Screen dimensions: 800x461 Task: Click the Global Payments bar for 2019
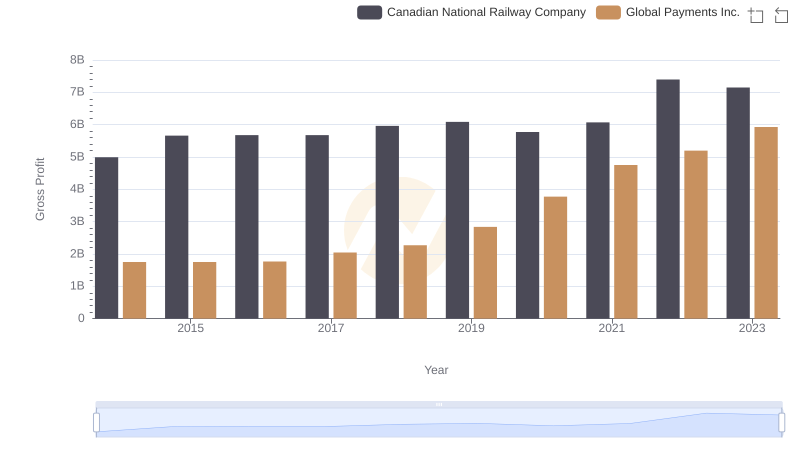pyautogui.click(x=485, y=273)
